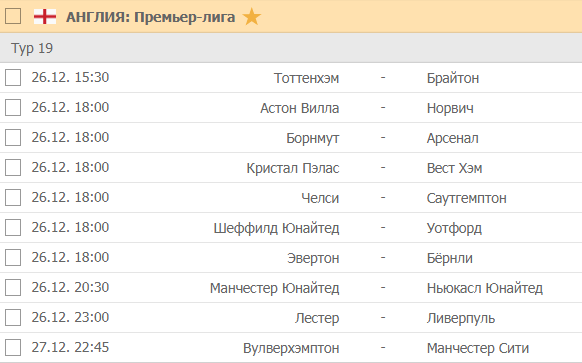Check the Лестер vs Ливерпуль checkbox
This screenshot has height=363, width=582.
13,318
